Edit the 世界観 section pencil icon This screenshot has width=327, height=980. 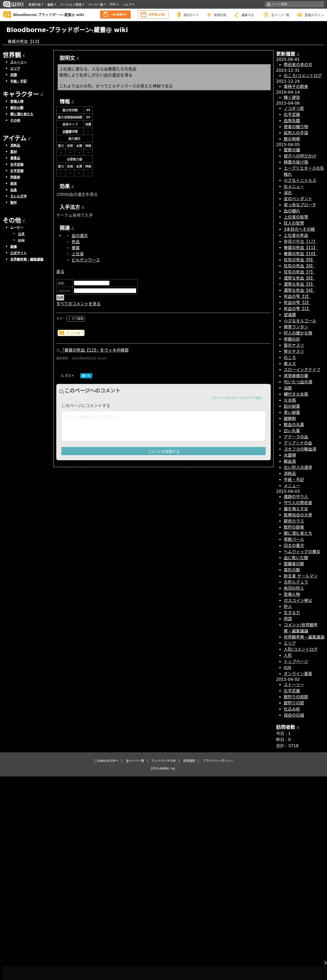point(24,55)
